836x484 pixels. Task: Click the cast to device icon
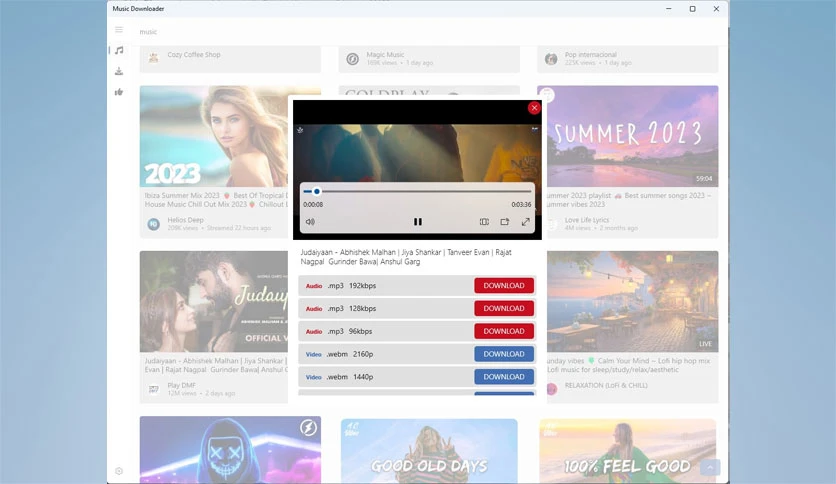click(x=504, y=222)
